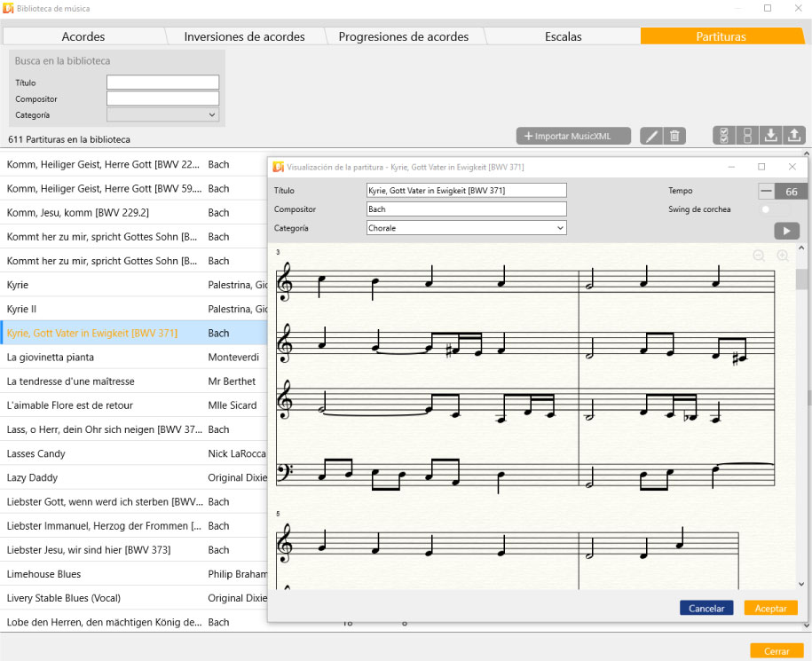Screen dimensions: 812x661
Task: Click the tempo value 66
Action: pos(792,192)
